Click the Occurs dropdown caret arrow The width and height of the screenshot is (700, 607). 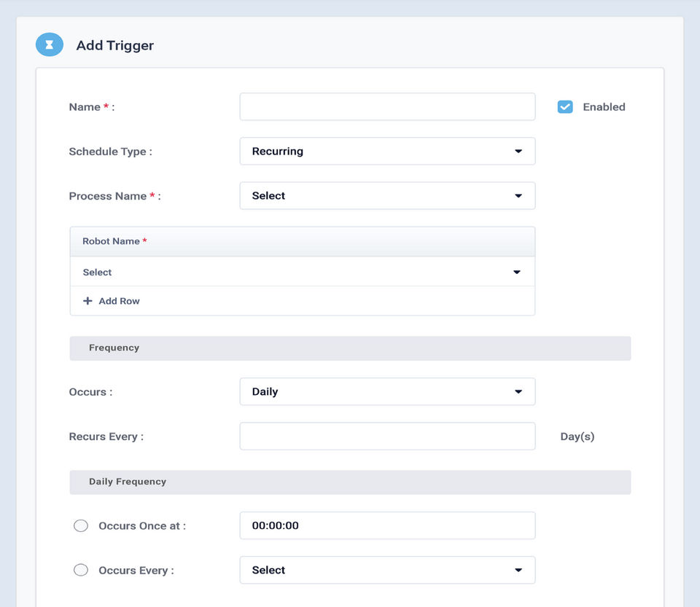(518, 392)
